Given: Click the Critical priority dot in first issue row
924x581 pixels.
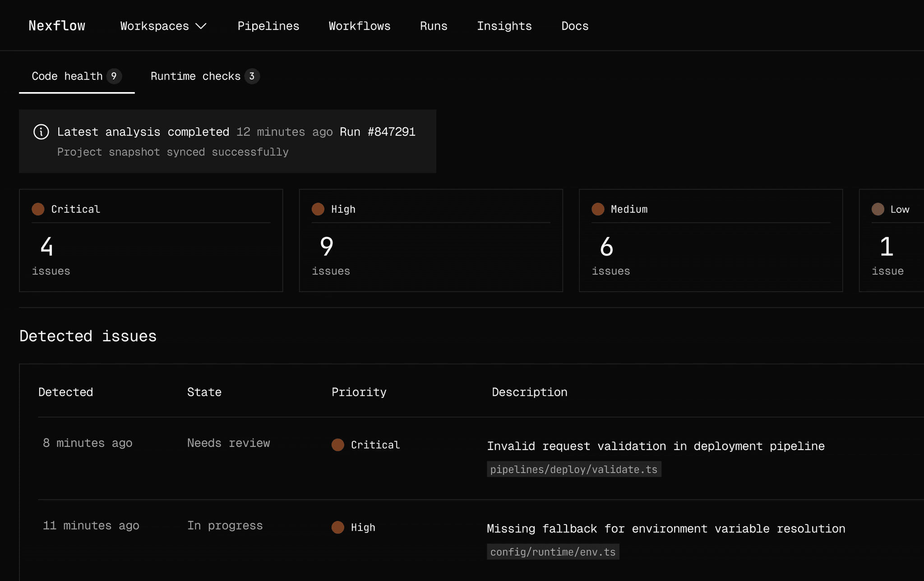Looking at the screenshot, I should 338,445.
